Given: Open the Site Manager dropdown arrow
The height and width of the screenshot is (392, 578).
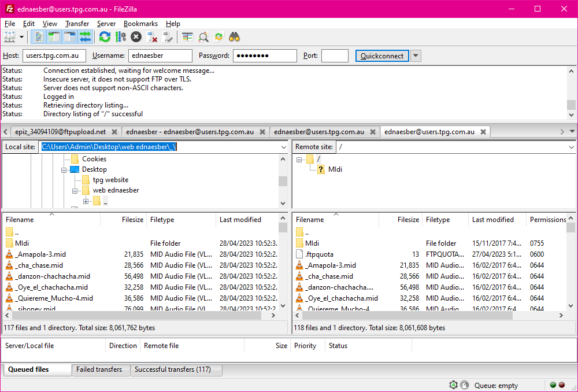Looking at the screenshot, I should [21, 37].
